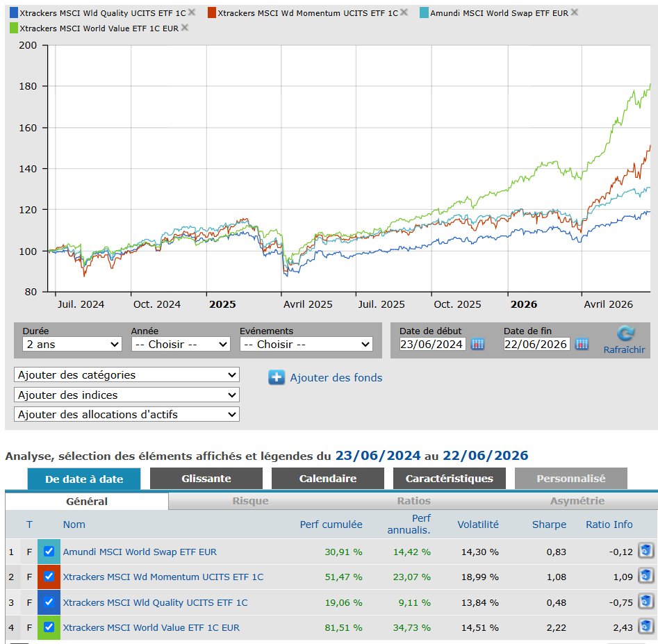Open Xtrackers MSCI World Value ETF link
Screen dimensions: 658x644
[x=151, y=627]
